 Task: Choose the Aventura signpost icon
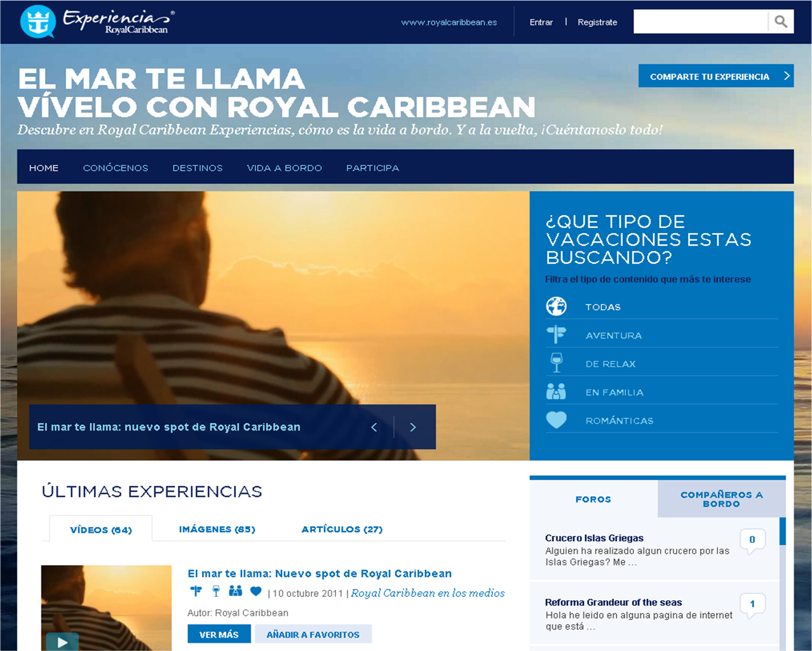tap(557, 335)
